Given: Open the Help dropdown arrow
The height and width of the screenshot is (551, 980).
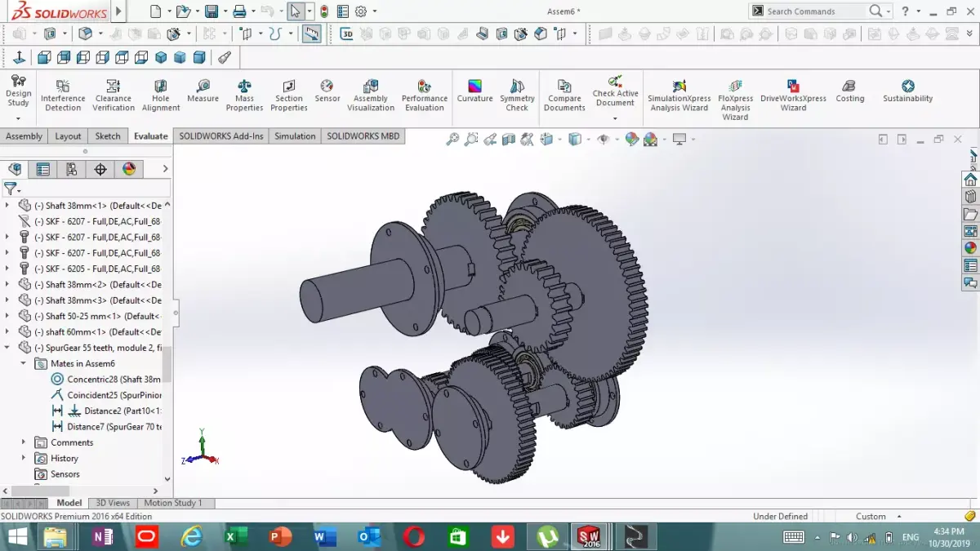Looking at the screenshot, I should pyautogui.click(x=919, y=11).
